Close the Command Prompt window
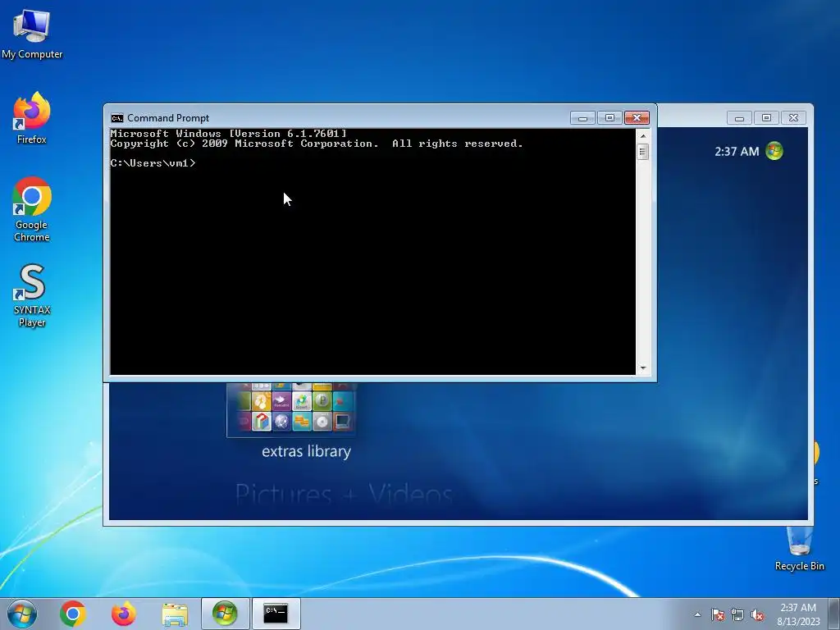Image resolution: width=840 pixels, height=630 pixels. 637,117
